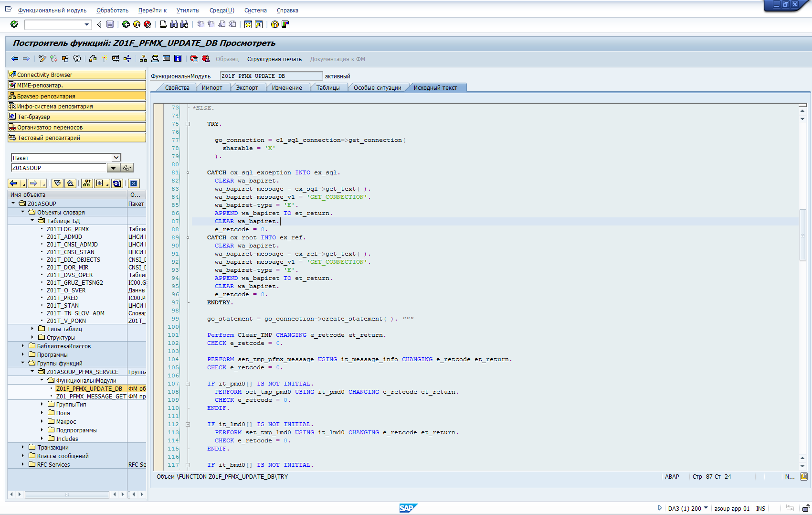Click the refresh object list icon
Screen dimensions: 812x515
coord(117,183)
